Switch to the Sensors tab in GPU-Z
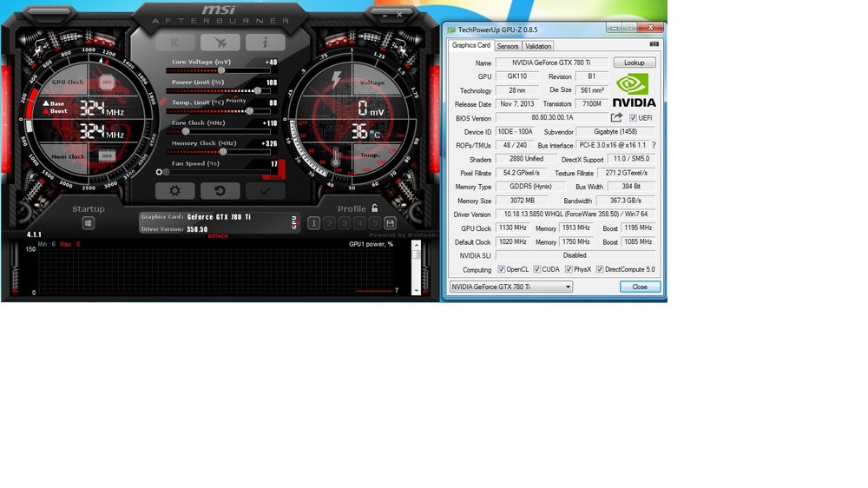 point(508,46)
